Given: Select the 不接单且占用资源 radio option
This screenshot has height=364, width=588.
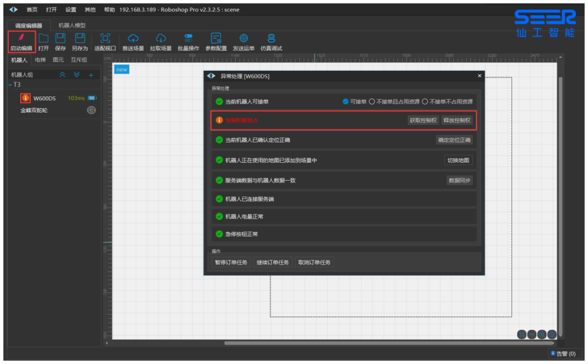Looking at the screenshot, I should point(372,101).
